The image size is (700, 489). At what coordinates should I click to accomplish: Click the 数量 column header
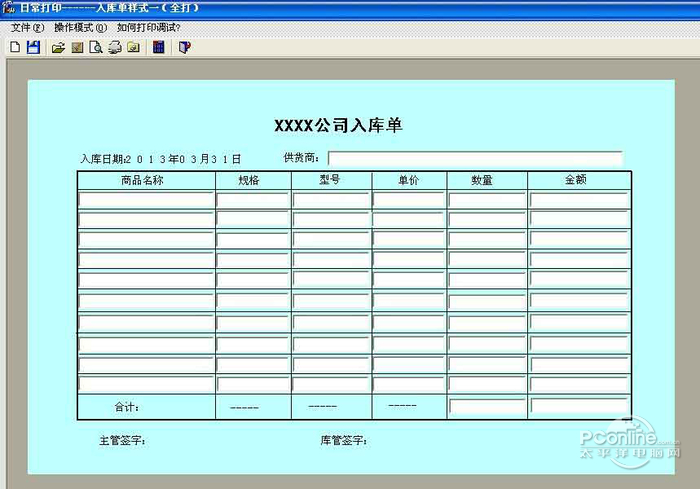[482, 180]
